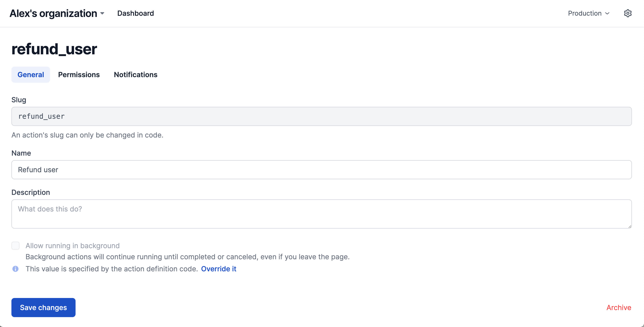Click the red Archive link
This screenshot has width=644, height=327.
point(618,307)
